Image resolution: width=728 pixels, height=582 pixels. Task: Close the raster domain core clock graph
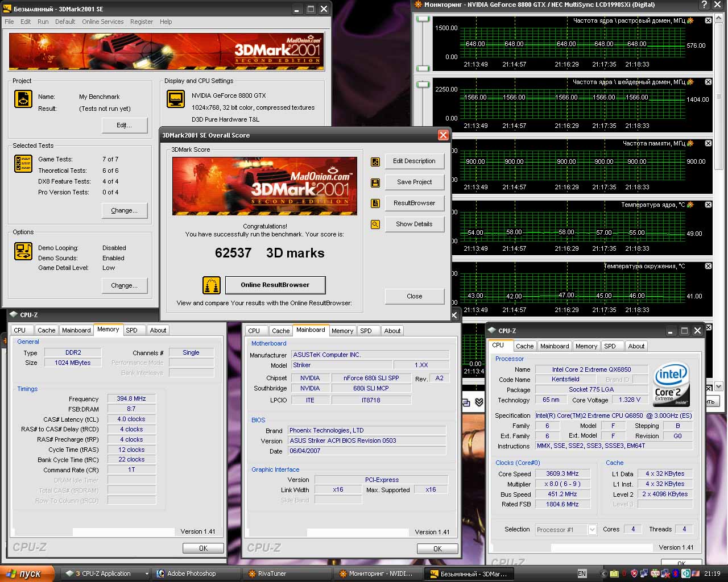point(708,20)
